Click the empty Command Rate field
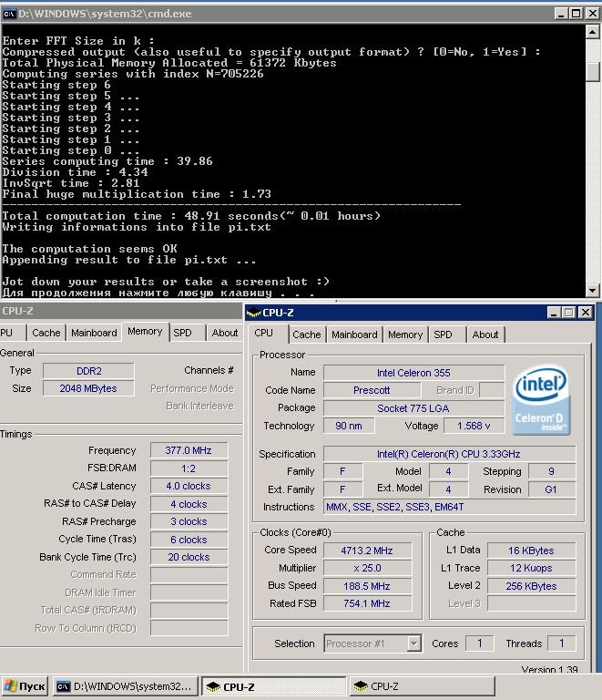Viewport: 602px width, 700px height. pos(189,575)
